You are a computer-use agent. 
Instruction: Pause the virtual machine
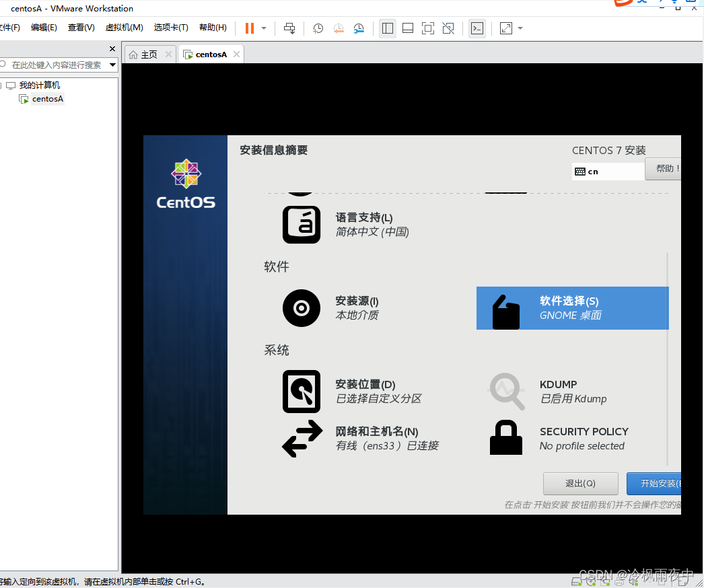(x=250, y=28)
